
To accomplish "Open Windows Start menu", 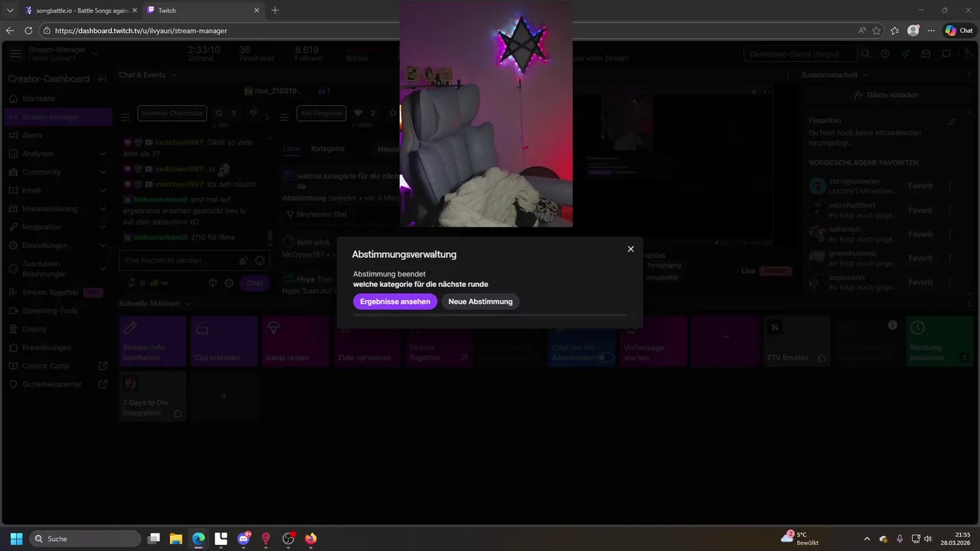I will [x=16, y=539].
